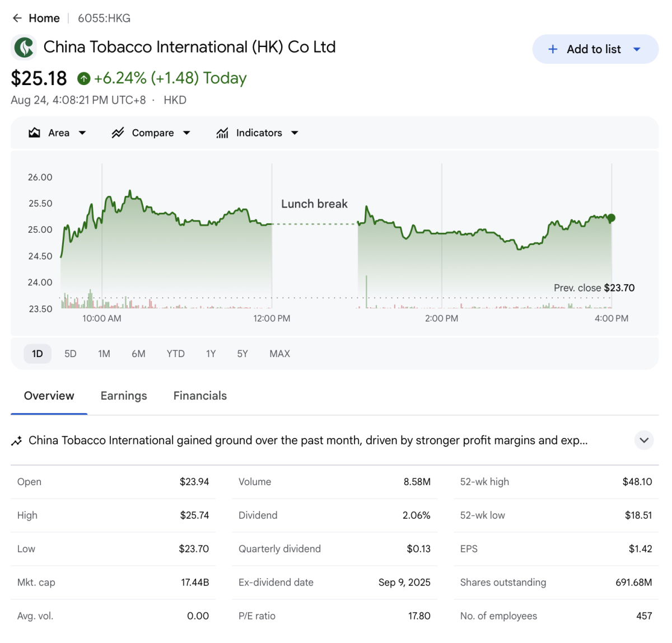Select the 5D time range
This screenshot has height=643, width=672.
click(70, 354)
